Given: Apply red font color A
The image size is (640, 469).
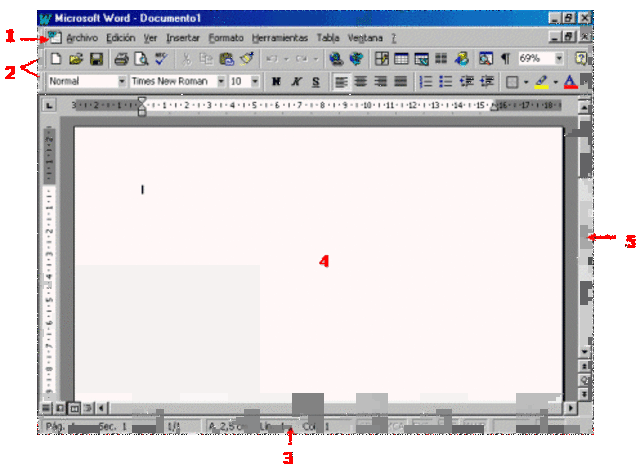Looking at the screenshot, I should click(x=571, y=82).
